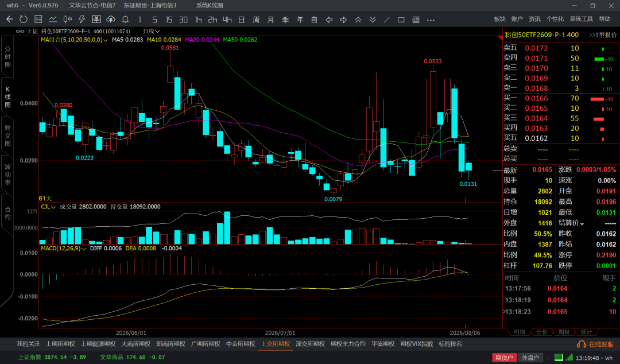The width and height of the screenshot is (620, 364).
Task: Select the 自 custom period button
Action: point(315,20)
